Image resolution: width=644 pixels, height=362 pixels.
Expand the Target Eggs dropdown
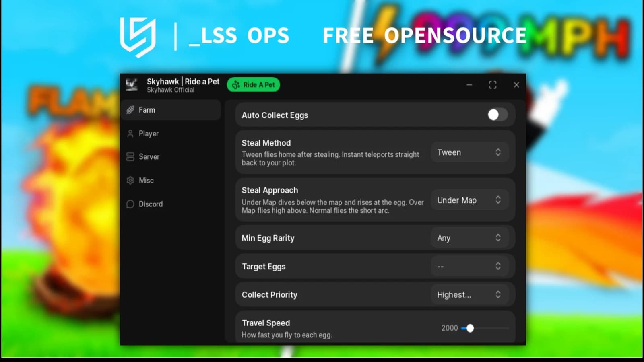pos(469,266)
